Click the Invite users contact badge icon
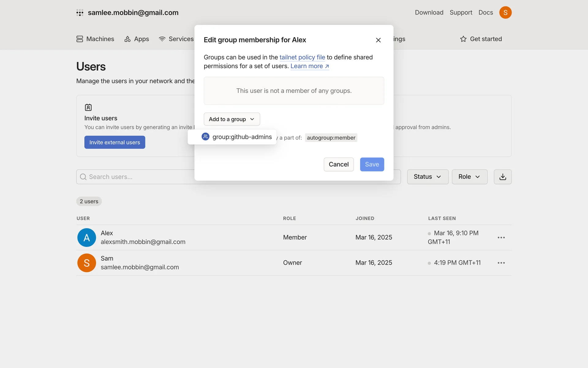 tap(88, 107)
